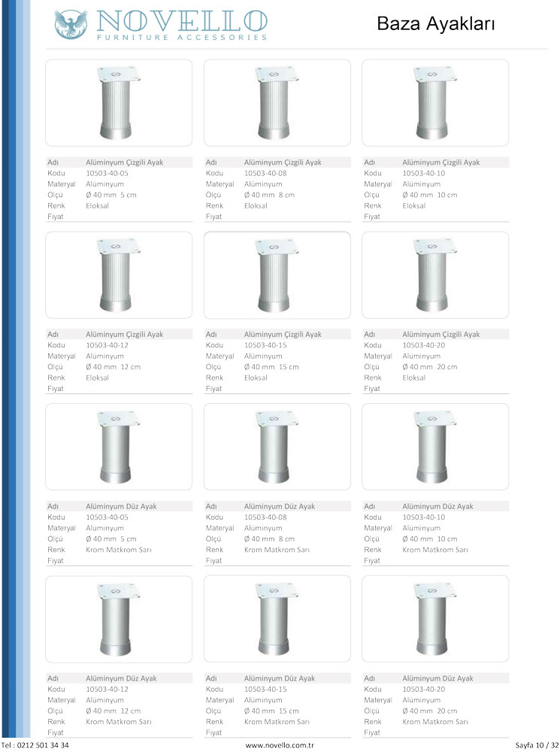Image resolution: width=560 pixels, height=752 pixels.
Task: Click the Novello phoenix logo icon
Action: pos(71,24)
